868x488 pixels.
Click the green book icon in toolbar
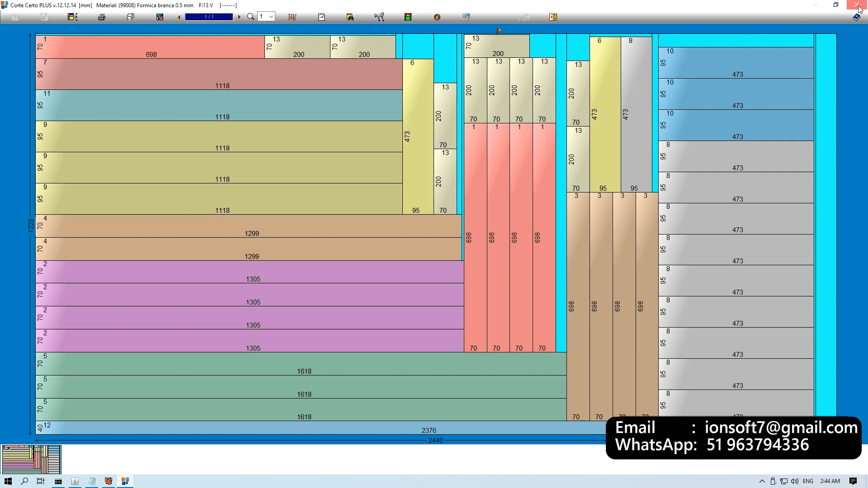click(x=408, y=17)
